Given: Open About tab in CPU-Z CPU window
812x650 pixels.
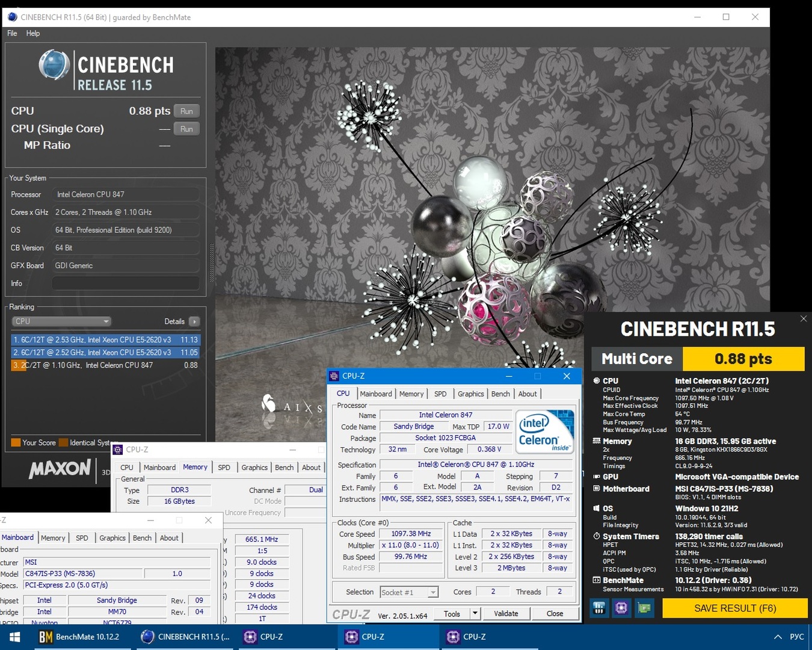Looking at the screenshot, I should [527, 394].
